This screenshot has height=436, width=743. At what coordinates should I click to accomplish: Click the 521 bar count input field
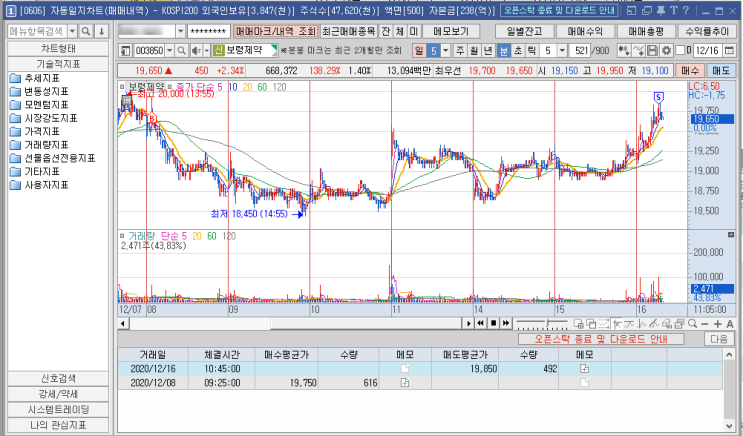[580, 50]
